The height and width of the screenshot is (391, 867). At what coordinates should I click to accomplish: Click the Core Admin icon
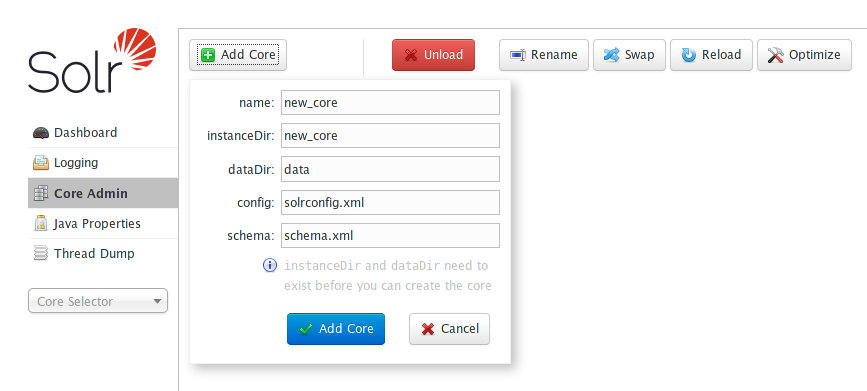coord(41,194)
